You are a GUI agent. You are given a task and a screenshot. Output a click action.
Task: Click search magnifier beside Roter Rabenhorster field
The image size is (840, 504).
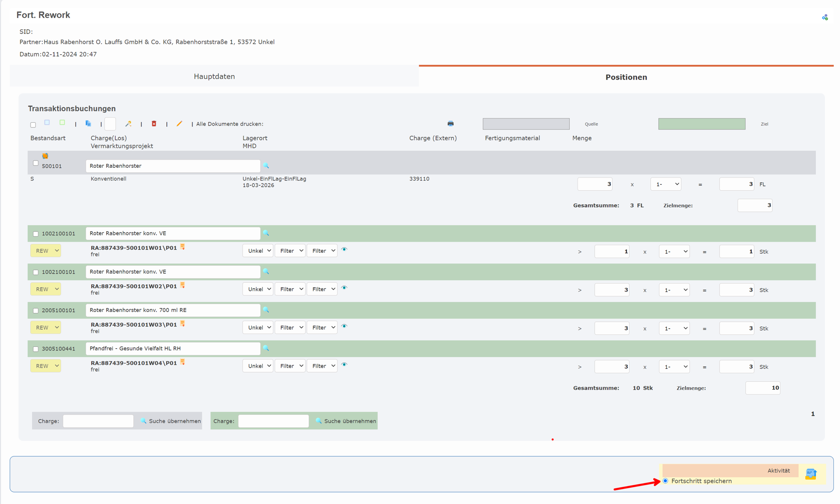[x=266, y=166]
